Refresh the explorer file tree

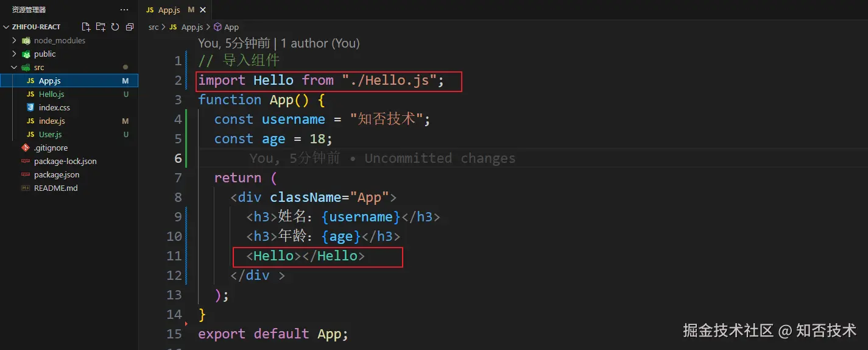coord(115,27)
